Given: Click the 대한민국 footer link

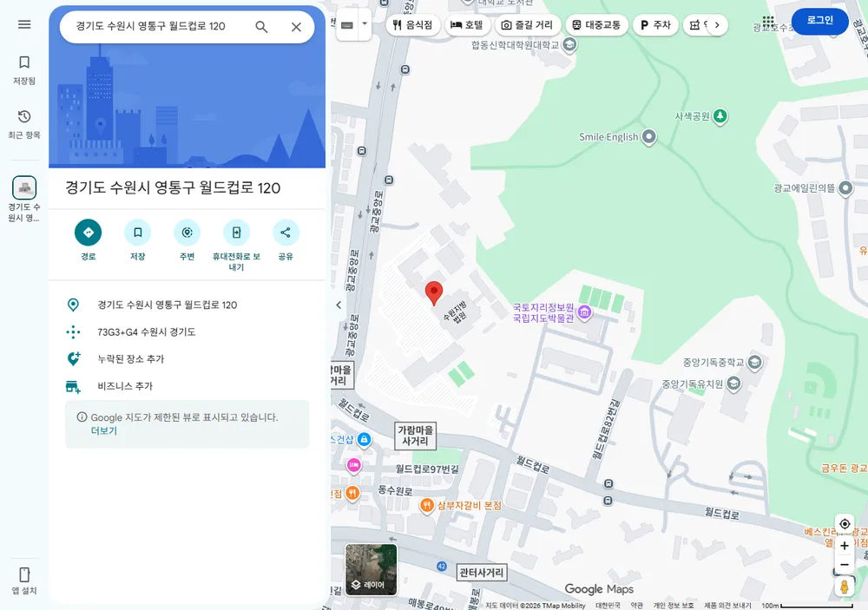Looking at the screenshot, I should [x=608, y=606].
